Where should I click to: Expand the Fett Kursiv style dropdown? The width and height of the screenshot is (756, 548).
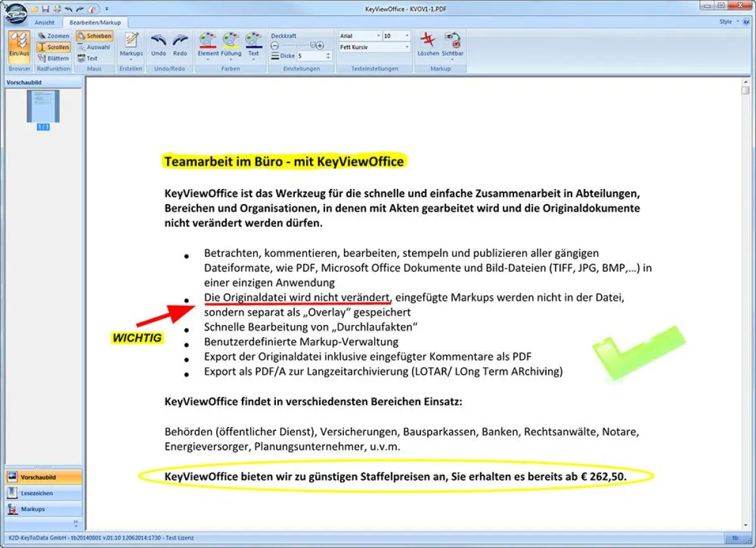coord(407,47)
